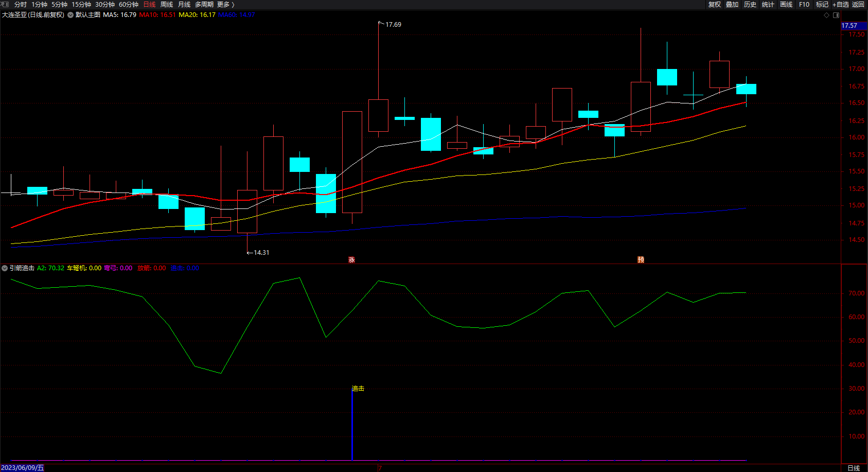Click the 17.69 high price annotation

tap(393, 25)
